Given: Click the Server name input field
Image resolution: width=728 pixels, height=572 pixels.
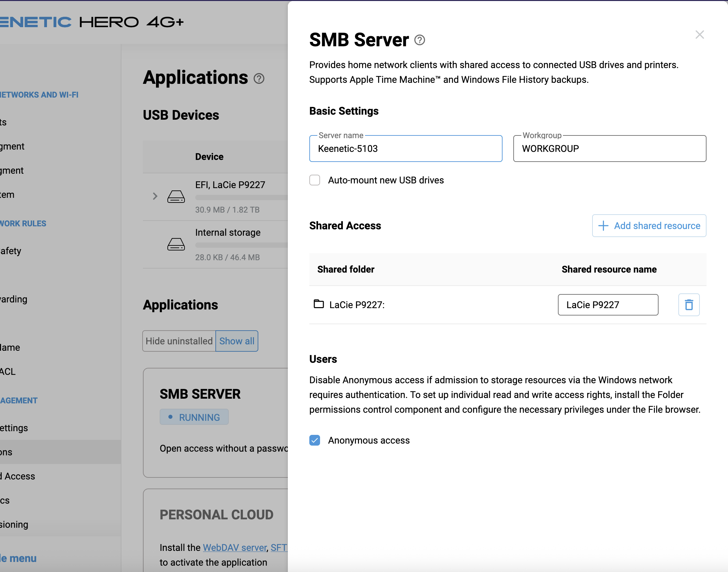Looking at the screenshot, I should pos(406,149).
